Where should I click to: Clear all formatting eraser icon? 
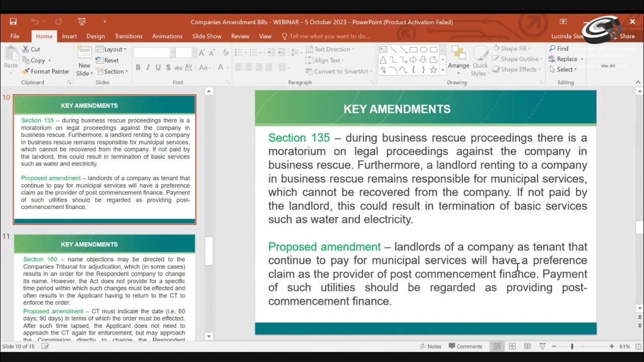coord(225,53)
